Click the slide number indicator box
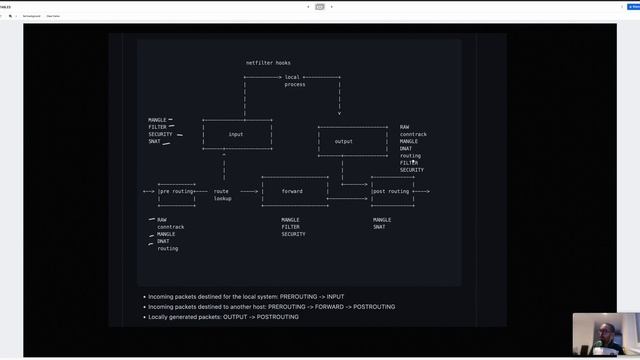This screenshot has width=640, height=360. coord(320,7)
